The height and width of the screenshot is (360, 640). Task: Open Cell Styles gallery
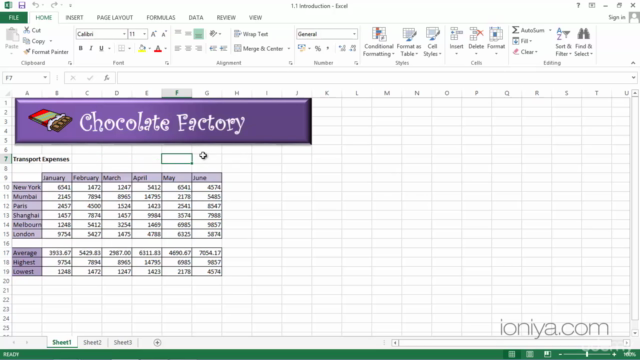coord(432,42)
